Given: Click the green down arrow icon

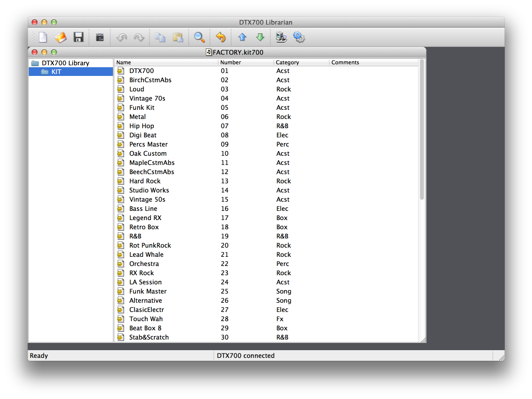Looking at the screenshot, I should 260,37.
